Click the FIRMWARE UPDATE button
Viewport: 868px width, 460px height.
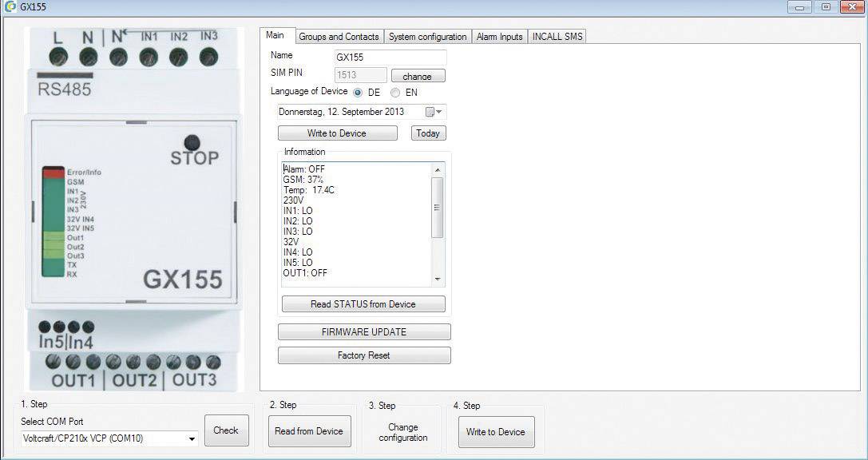point(364,331)
